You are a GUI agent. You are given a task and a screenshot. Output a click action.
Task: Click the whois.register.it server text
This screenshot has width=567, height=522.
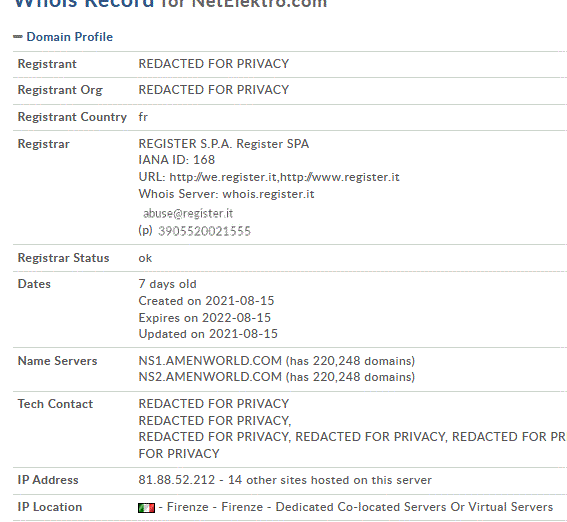[269, 194]
